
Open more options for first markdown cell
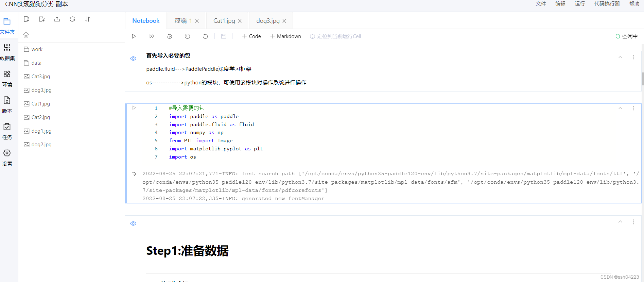pos(633,57)
